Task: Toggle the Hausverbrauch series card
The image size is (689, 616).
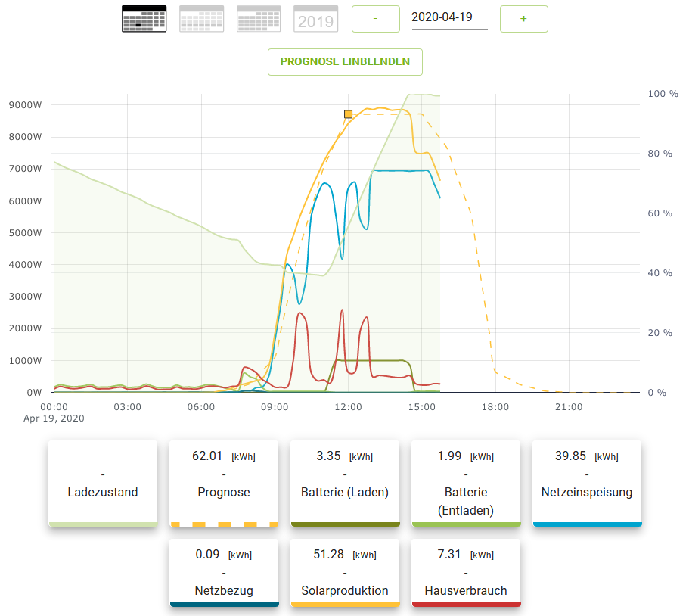Action: pyautogui.click(x=466, y=572)
